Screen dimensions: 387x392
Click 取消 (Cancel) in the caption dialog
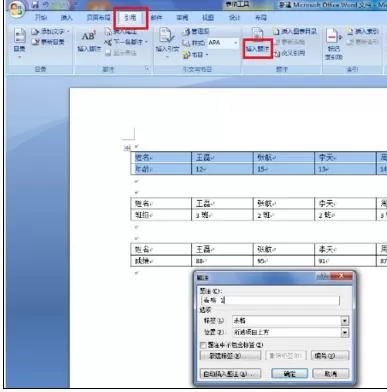[x=331, y=374]
